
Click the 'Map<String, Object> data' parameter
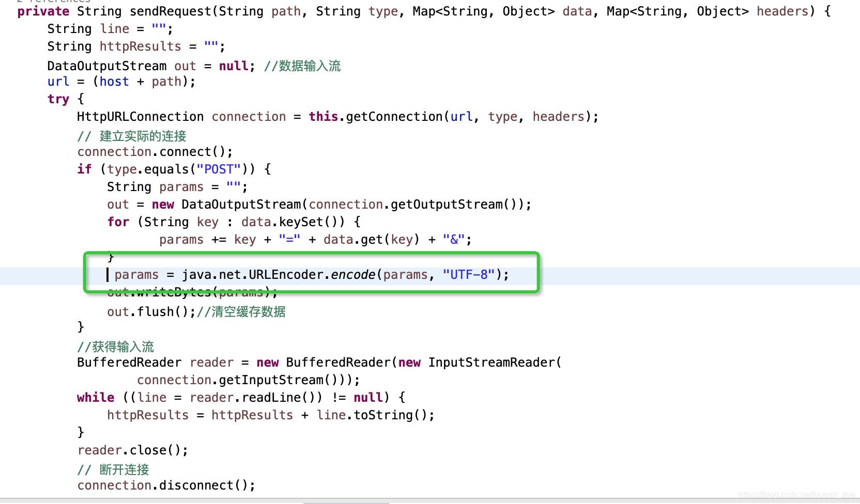502,11
